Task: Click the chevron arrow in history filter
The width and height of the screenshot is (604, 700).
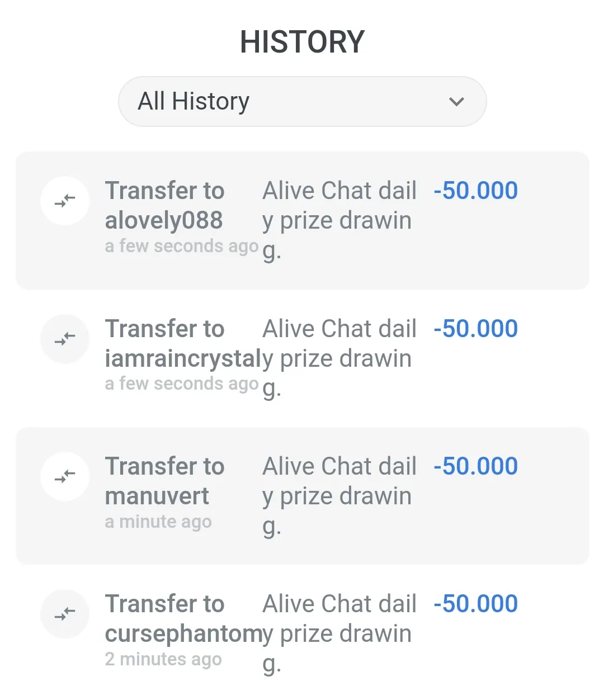Action: 456,102
